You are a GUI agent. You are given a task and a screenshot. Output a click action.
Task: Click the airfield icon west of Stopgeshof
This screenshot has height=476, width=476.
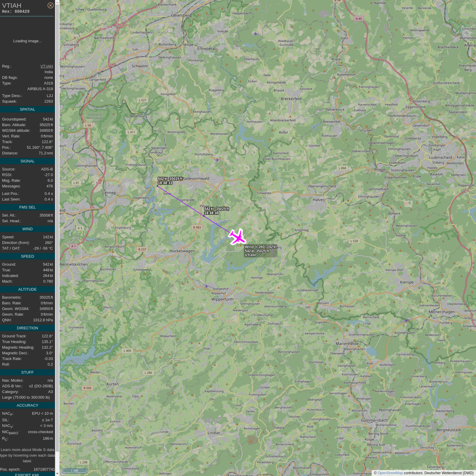[207, 286]
